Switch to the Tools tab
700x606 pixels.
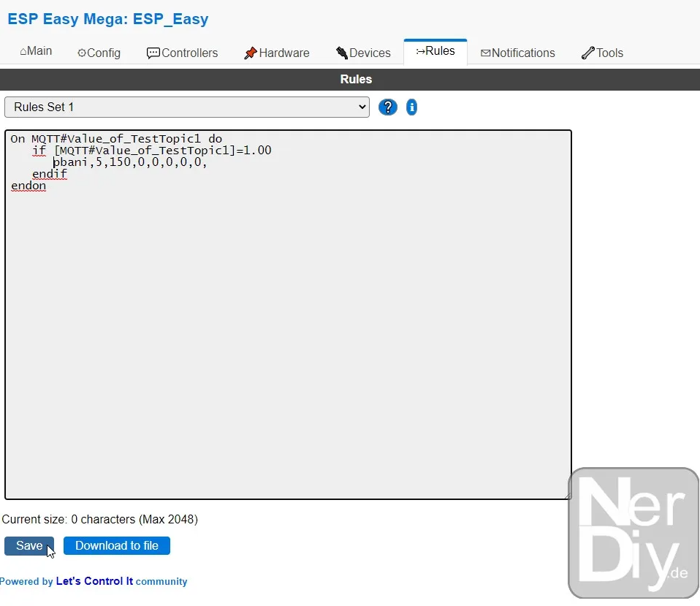click(602, 53)
